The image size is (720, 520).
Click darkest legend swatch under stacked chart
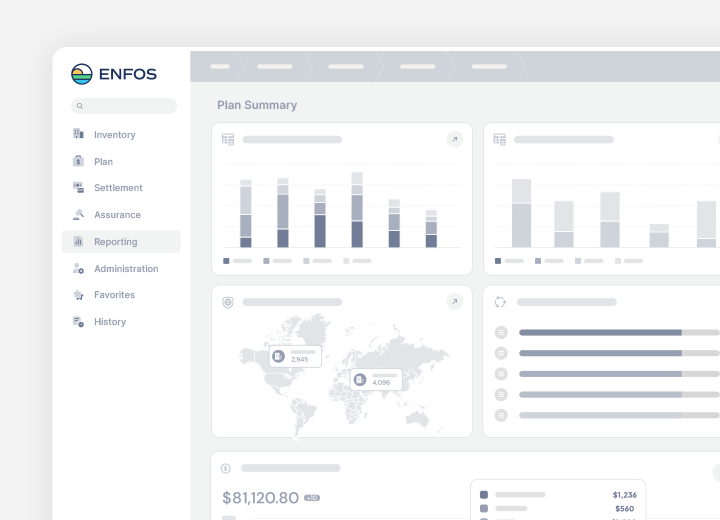pyautogui.click(x=226, y=261)
